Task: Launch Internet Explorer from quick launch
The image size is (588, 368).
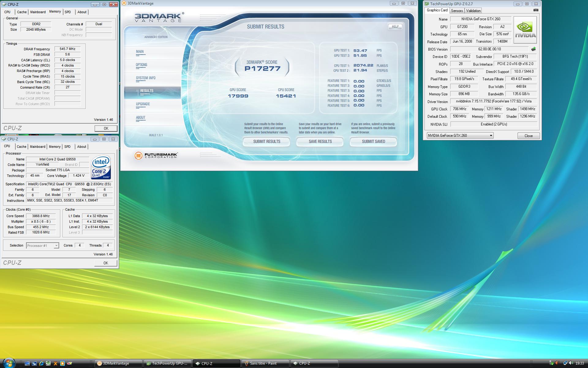Action: coord(41,363)
